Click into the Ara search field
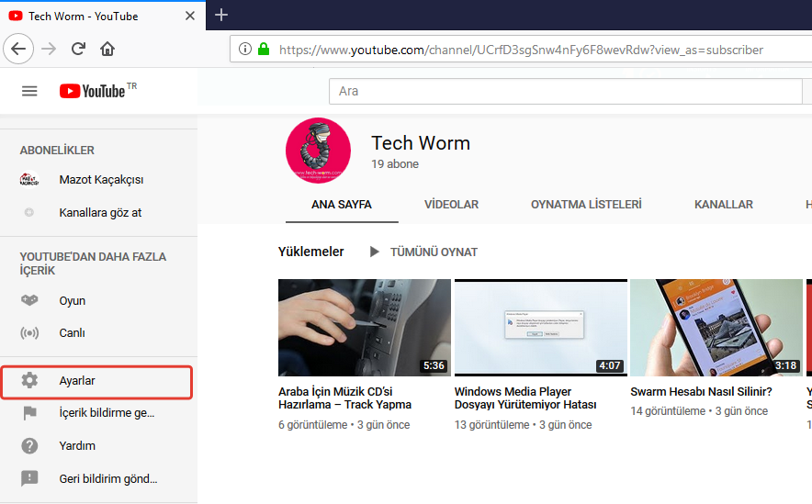812x504 pixels. click(x=565, y=91)
